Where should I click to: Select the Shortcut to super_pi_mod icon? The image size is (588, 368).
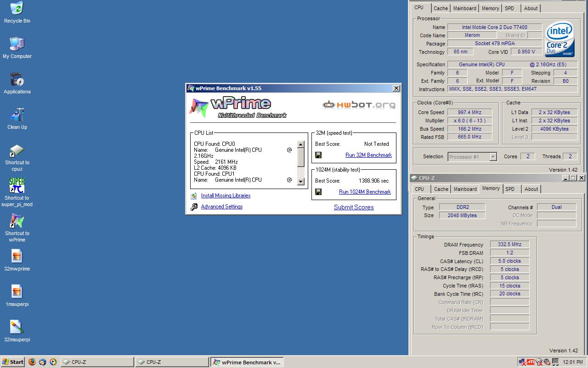(17, 185)
